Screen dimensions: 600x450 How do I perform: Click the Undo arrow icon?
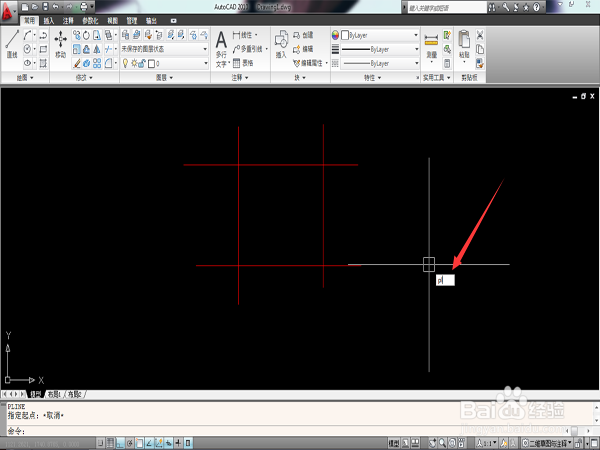[x=55, y=7]
